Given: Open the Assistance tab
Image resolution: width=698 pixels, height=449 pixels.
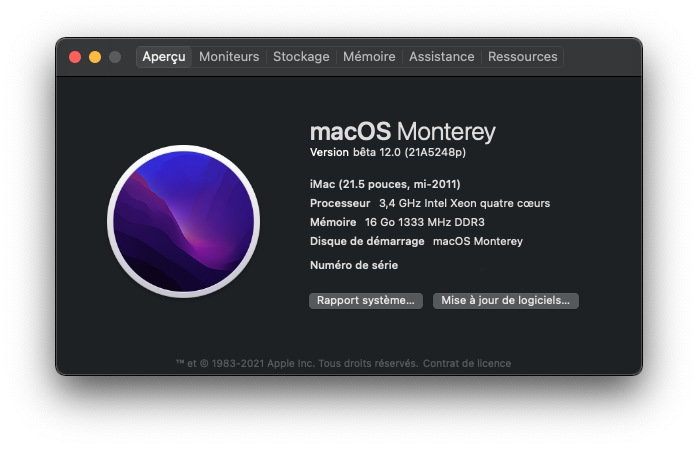Looking at the screenshot, I should pyautogui.click(x=442, y=57).
